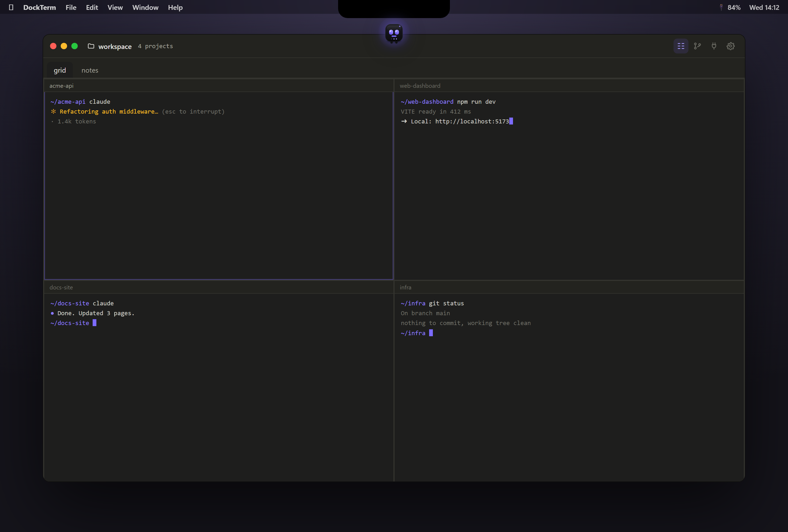Click the '(esc to interrupt)' hint
Image resolution: width=788 pixels, height=532 pixels.
[x=193, y=111]
